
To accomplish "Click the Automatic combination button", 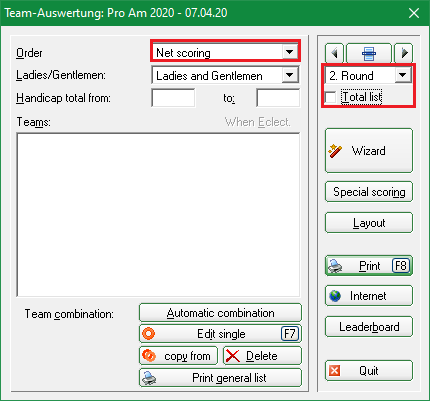I will pyautogui.click(x=220, y=313).
